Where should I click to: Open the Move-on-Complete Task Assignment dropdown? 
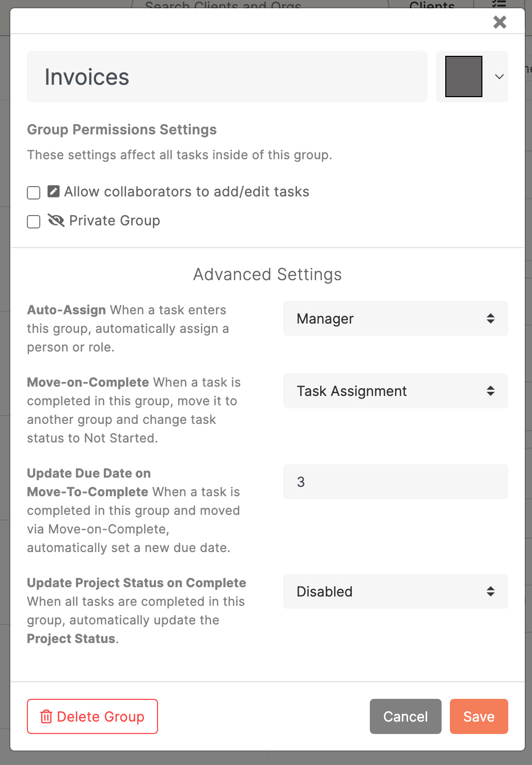point(396,391)
